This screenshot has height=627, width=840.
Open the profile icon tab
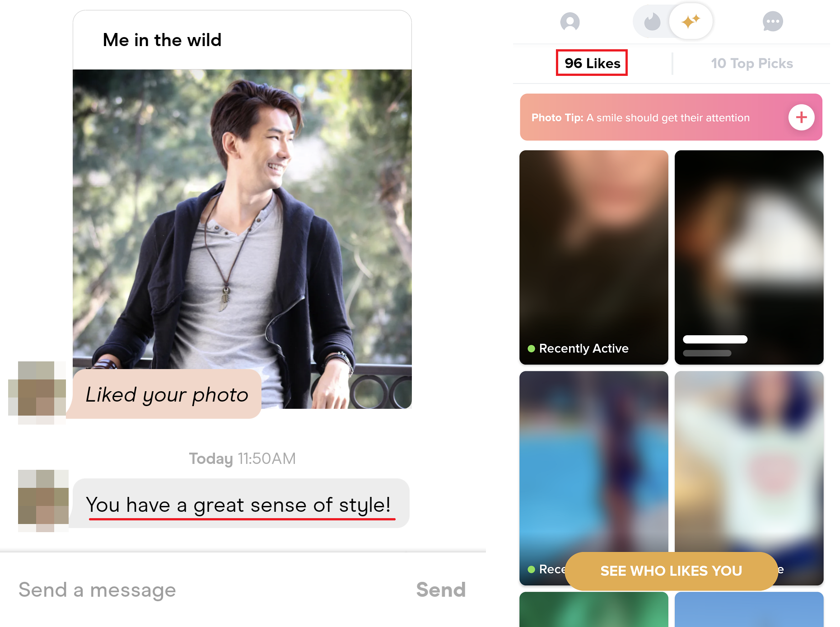pos(570,22)
